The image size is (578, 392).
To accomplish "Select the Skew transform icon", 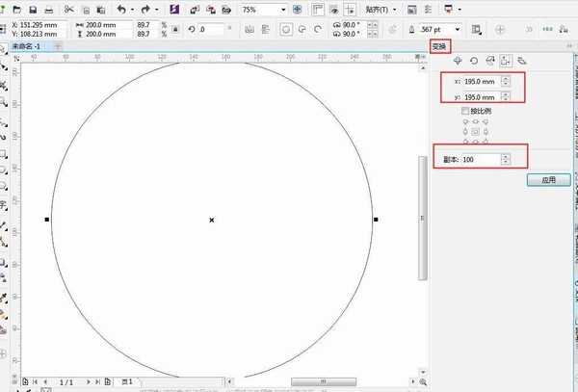I will [522, 61].
